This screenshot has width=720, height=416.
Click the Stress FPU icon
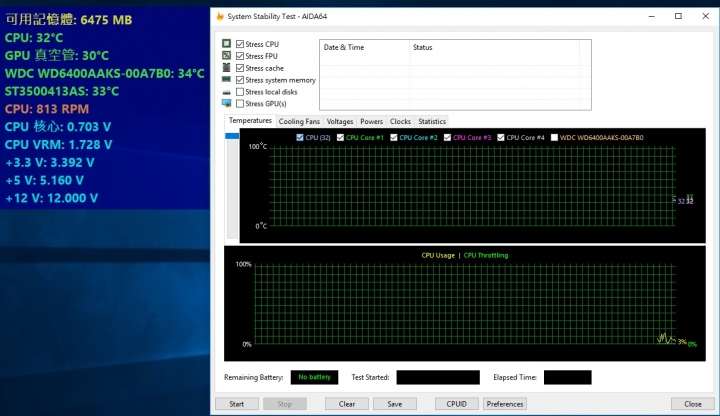coord(226,56)
